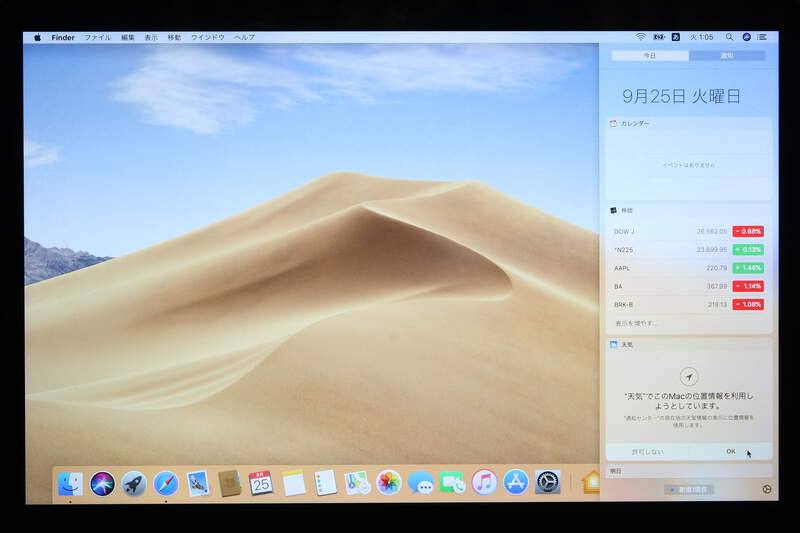Open the iTunes music note icon in Dock

pyautogui.click(x=484, y=483)
